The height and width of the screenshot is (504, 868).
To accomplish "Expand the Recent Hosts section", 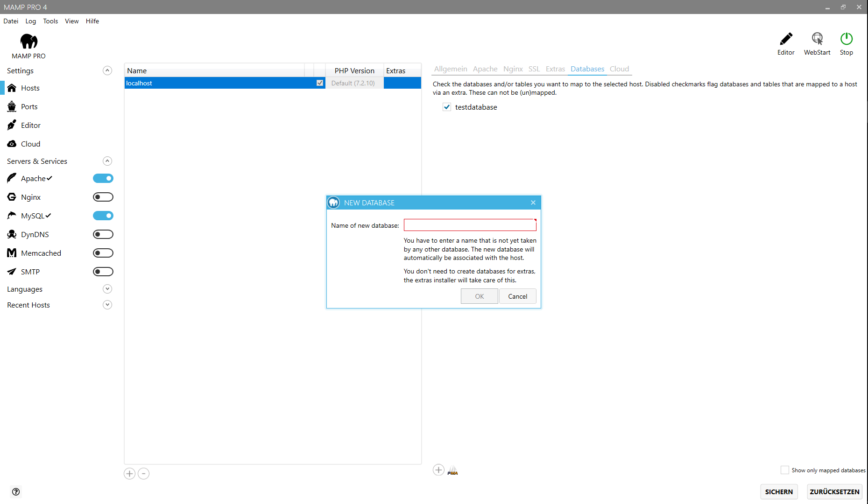I will [x=107, y=305].
